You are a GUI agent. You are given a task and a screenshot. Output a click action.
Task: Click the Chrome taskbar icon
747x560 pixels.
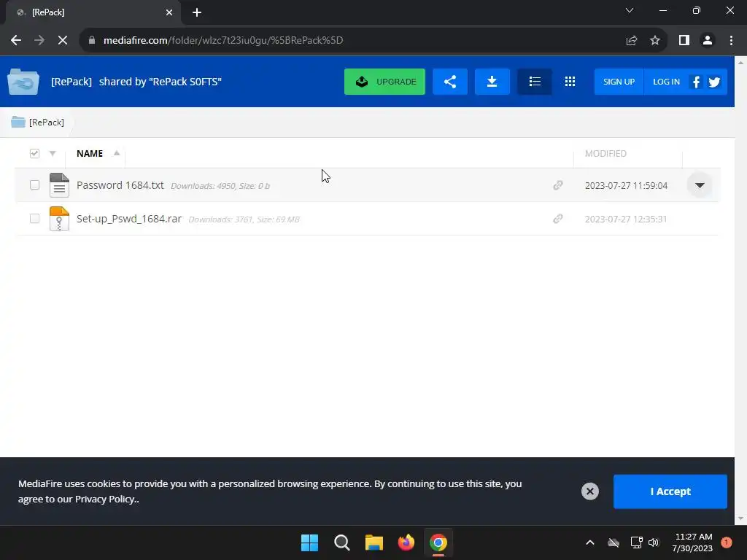point(438,542)
